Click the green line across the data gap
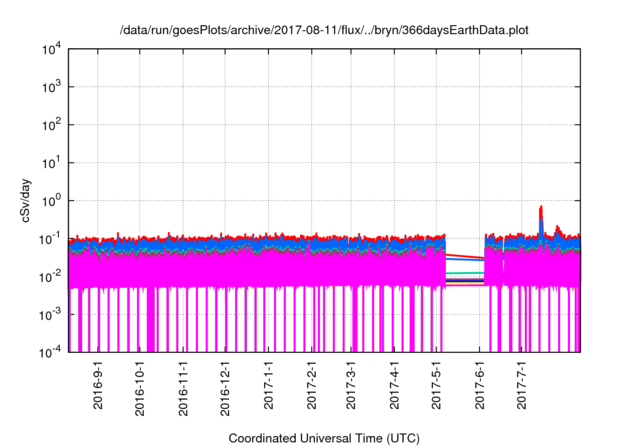 click(x=464, y=273)
